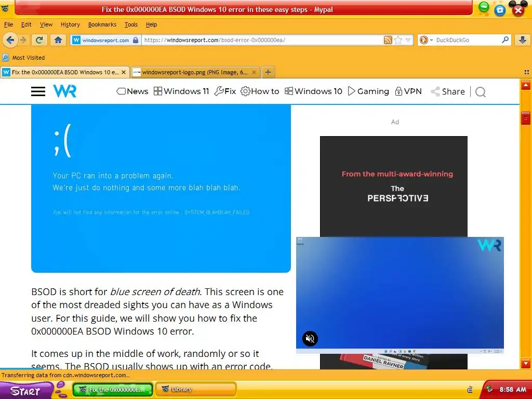
Task: Switch to windowsreport-logo.png tab
Action: 195,72
